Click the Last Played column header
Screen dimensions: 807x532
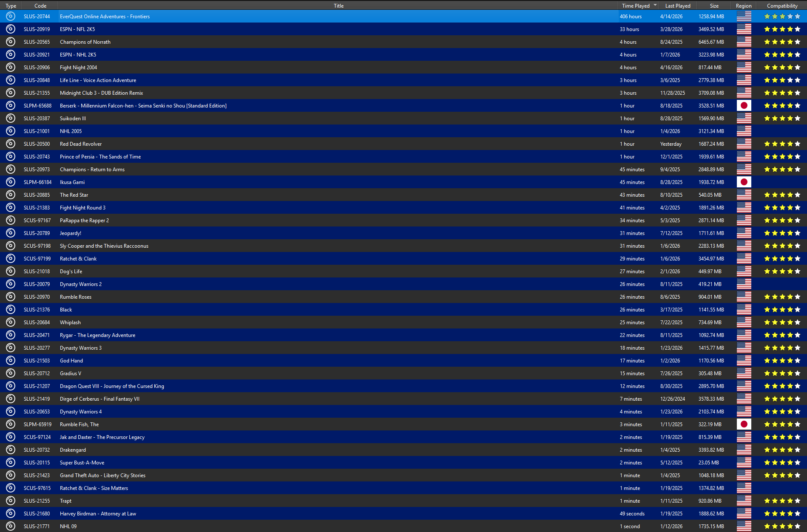[678, 6]
